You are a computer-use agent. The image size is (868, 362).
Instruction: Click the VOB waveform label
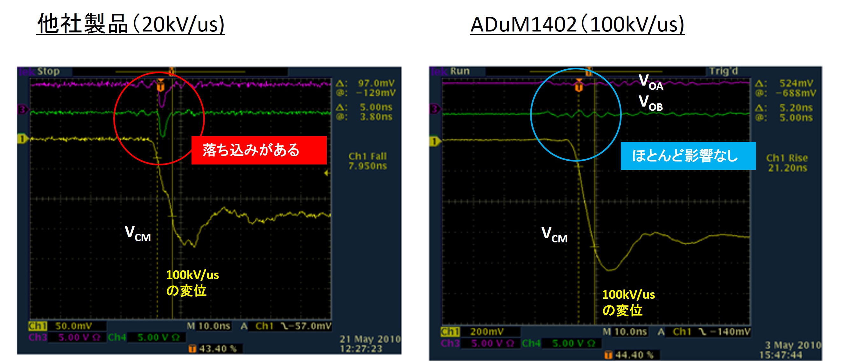tap(651, 103)
